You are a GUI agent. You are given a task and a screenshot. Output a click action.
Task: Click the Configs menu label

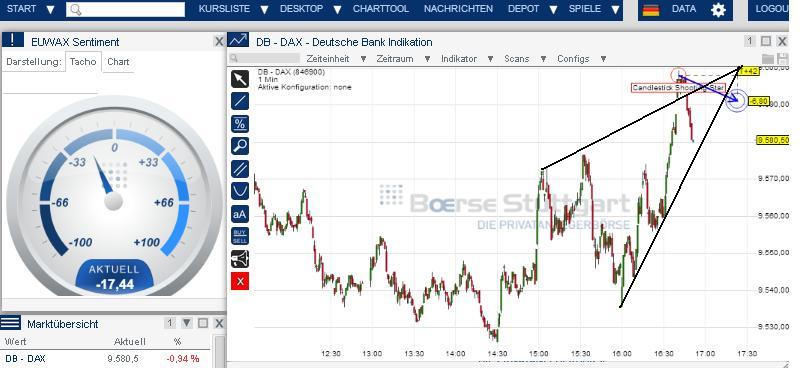click(x=573, y=59)
